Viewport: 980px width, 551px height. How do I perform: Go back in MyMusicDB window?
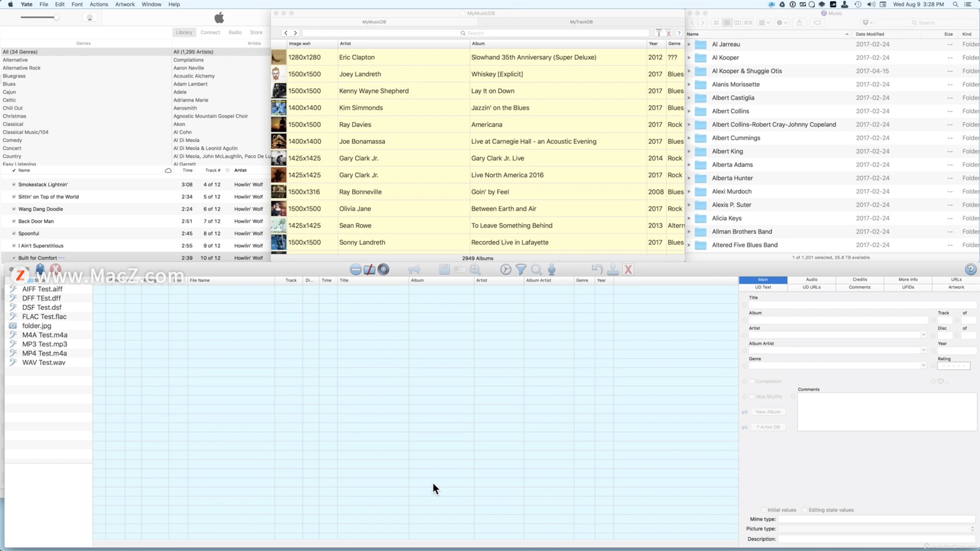(x=286, y=33)
